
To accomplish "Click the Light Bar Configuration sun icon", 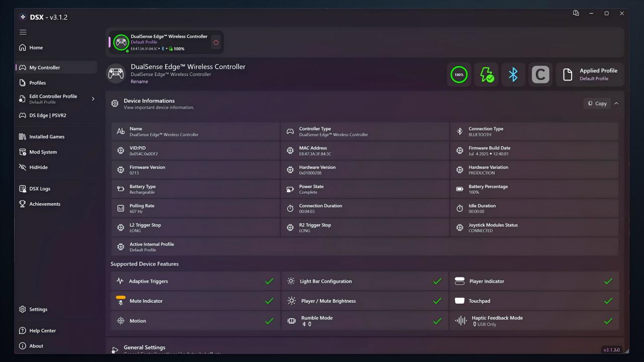I will pyautogui.click(x=291, y=281).
